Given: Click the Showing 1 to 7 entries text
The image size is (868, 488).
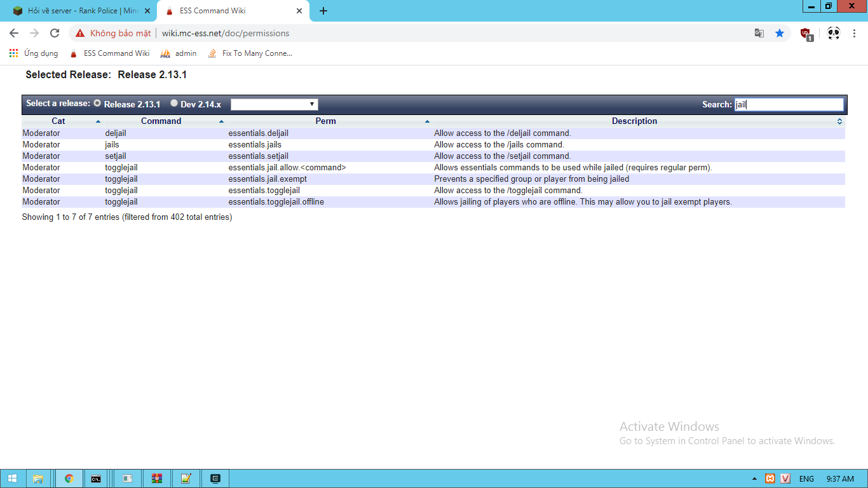Looking at the screenshot, I should tap(127, 217).
